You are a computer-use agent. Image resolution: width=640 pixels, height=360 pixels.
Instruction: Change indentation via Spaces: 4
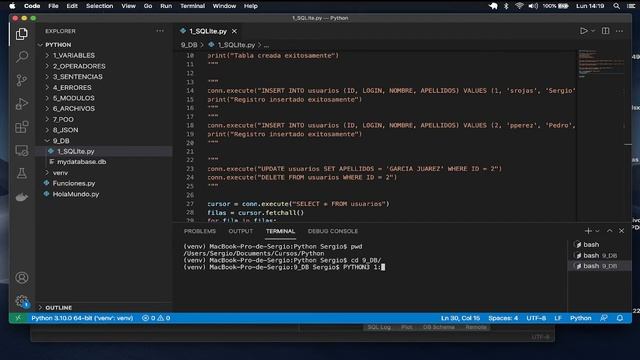point(503,318)
